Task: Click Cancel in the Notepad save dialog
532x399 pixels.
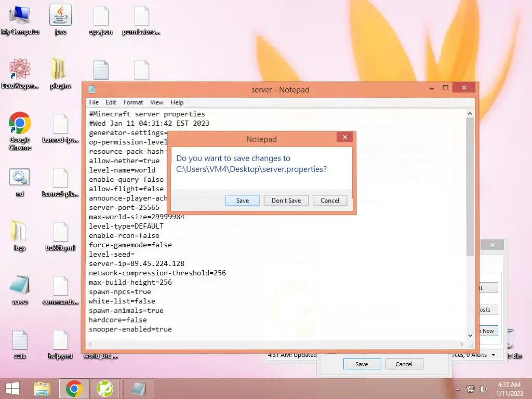Action: pyautogui.click(x=330, y=201)
